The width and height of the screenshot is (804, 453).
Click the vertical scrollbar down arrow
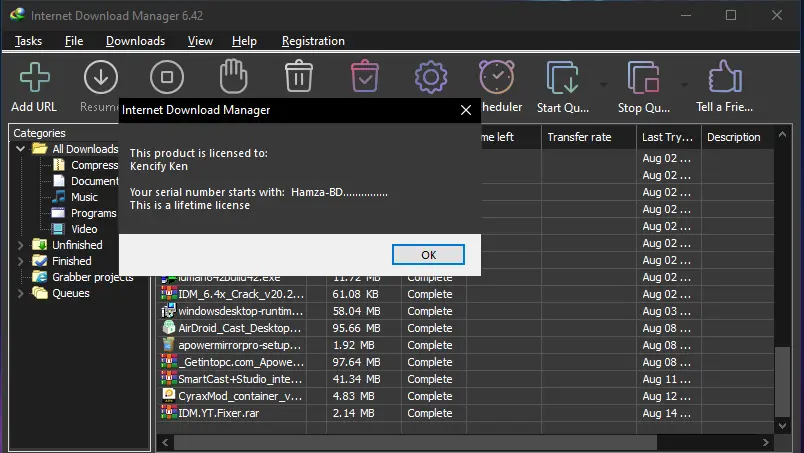[x=782, y=425]
